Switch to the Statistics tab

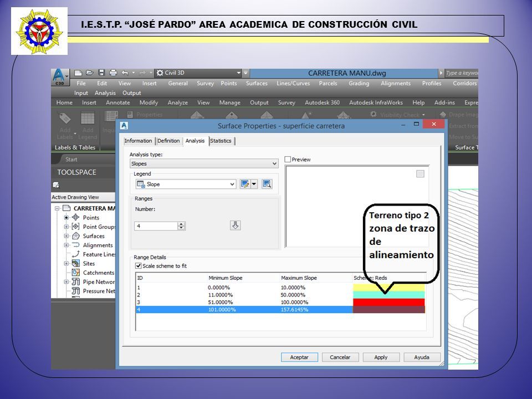221,141
